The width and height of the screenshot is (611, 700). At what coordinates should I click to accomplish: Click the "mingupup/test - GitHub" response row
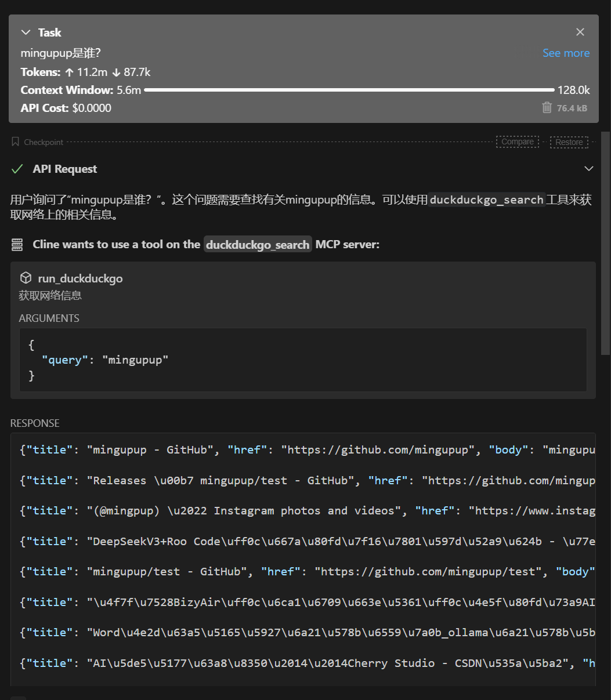(x=308, y=572)
